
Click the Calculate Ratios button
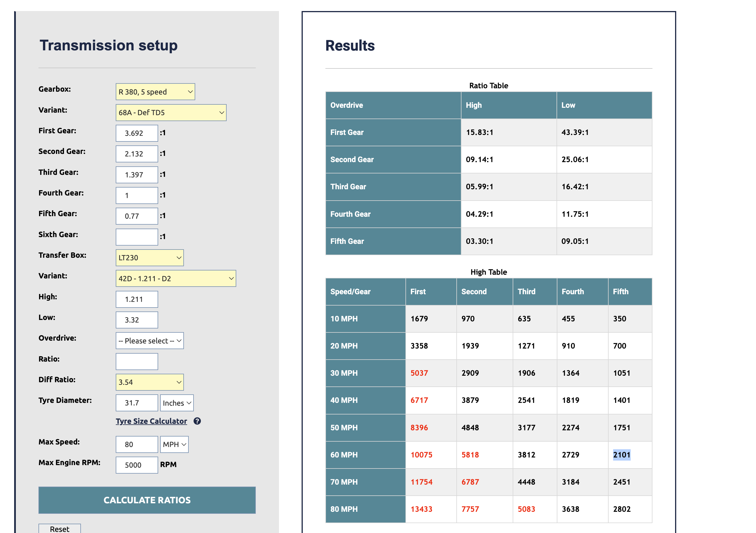[x=147, y=500]
